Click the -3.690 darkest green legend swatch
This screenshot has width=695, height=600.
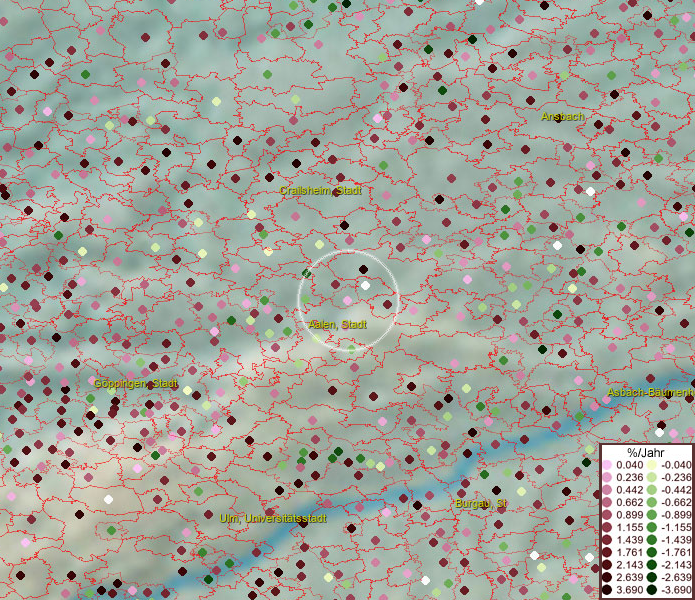652,590
